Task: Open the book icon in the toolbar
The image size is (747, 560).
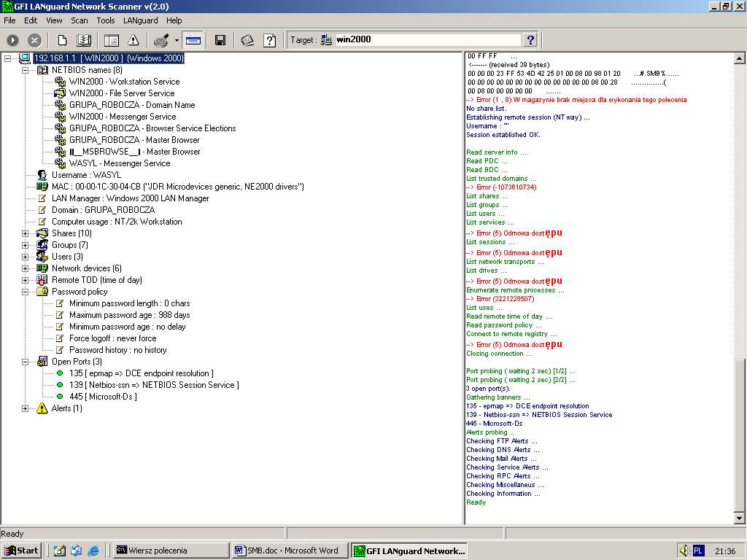Action: pyautogui.click(x=84, y=41)
